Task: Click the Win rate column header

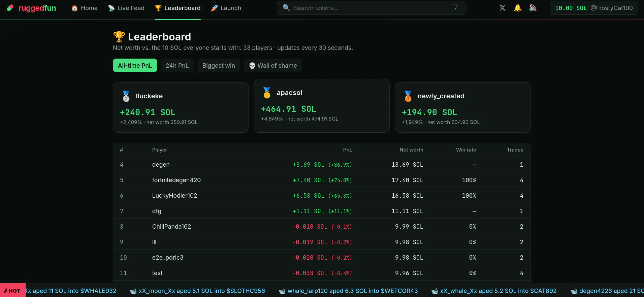Action: [466, 150]
